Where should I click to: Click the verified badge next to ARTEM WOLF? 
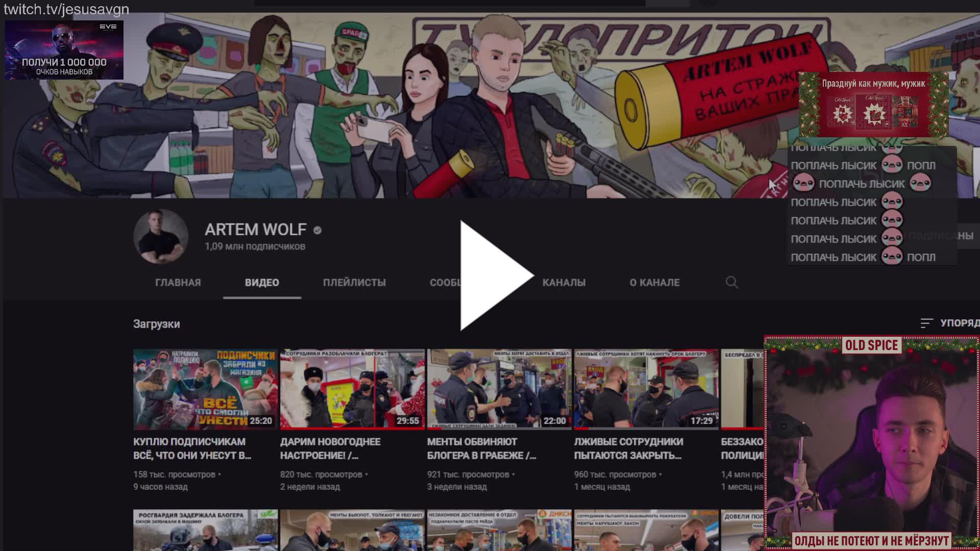click(317, 230)
